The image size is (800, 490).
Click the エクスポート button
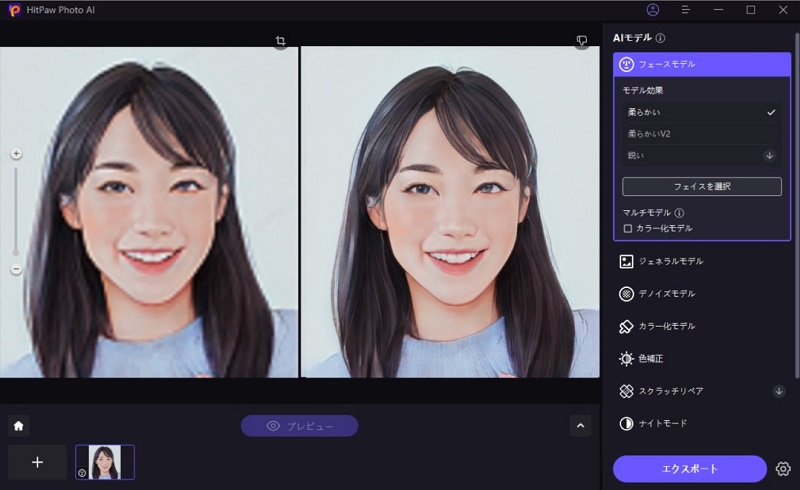[690, 468]
